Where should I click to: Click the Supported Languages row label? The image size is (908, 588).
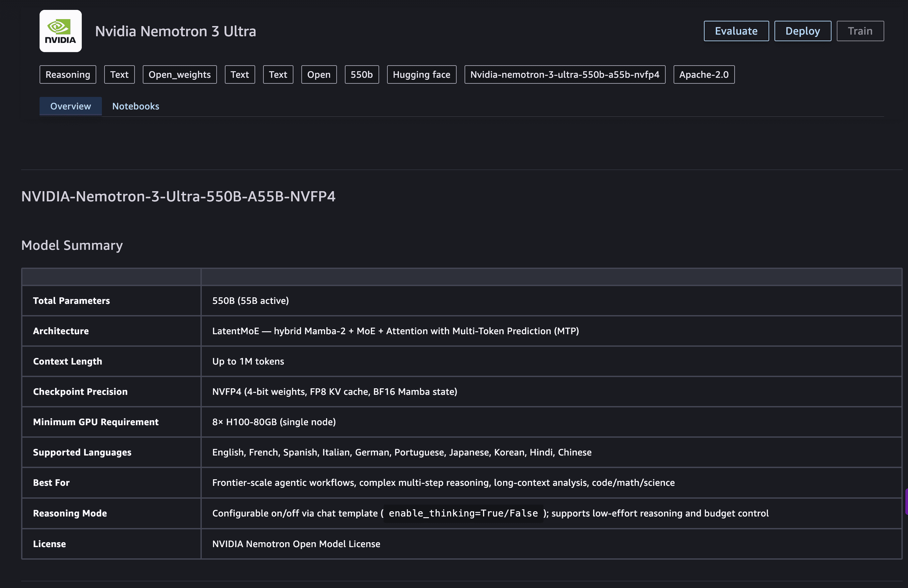pos(82,452)
